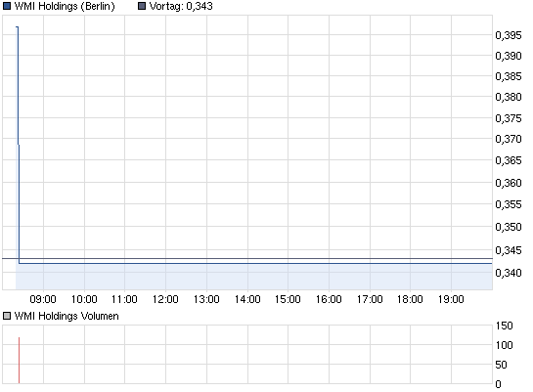Click the 0,370 price axis label
The width and height of the screenshot is (533, 392).
509,139
